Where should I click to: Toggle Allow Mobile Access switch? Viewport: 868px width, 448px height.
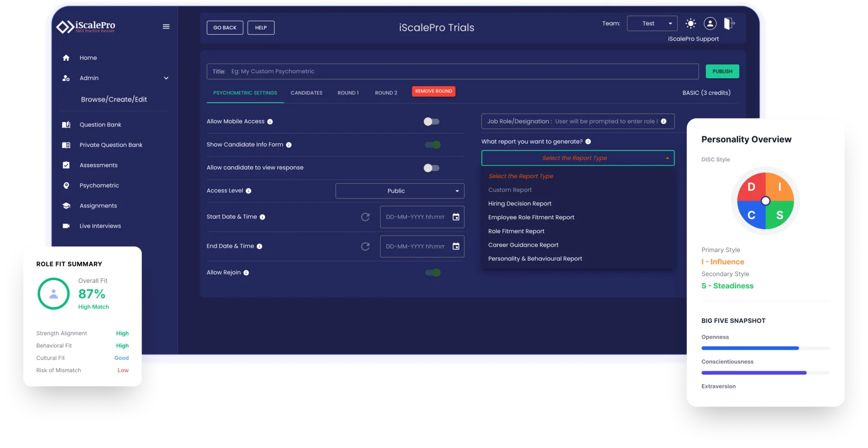tap(431, 122)
